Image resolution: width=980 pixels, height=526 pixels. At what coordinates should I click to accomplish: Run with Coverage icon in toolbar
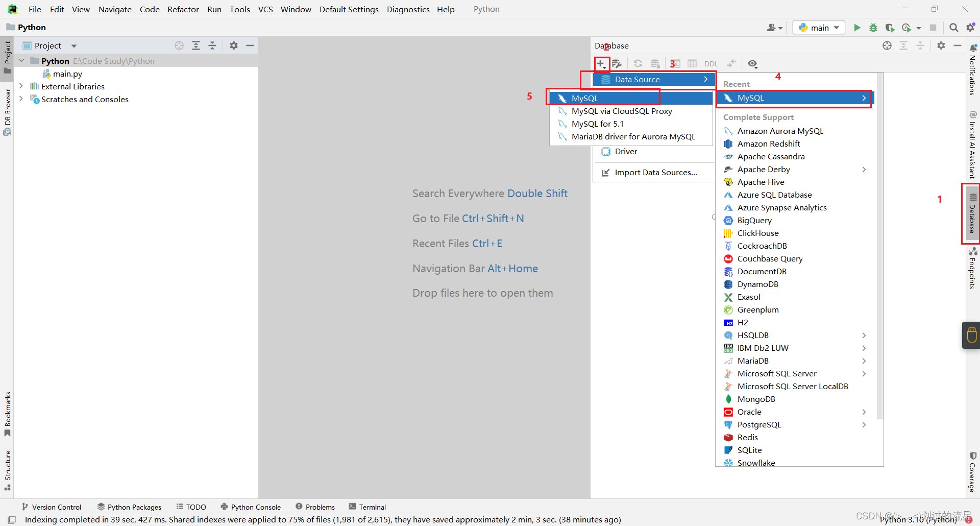click(x=890, y=28)
